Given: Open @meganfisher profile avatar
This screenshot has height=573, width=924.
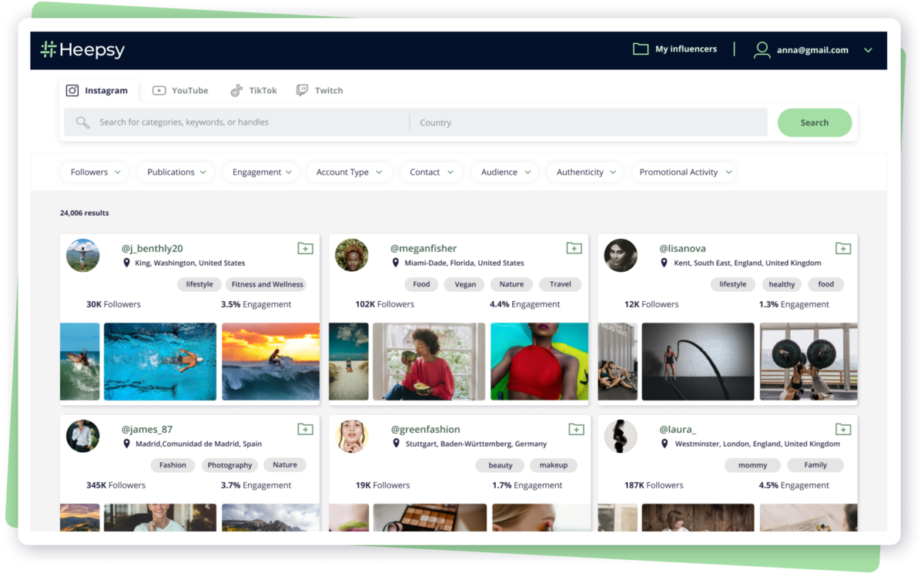Looking at the screenshot, I should click(x=352, y=255).
